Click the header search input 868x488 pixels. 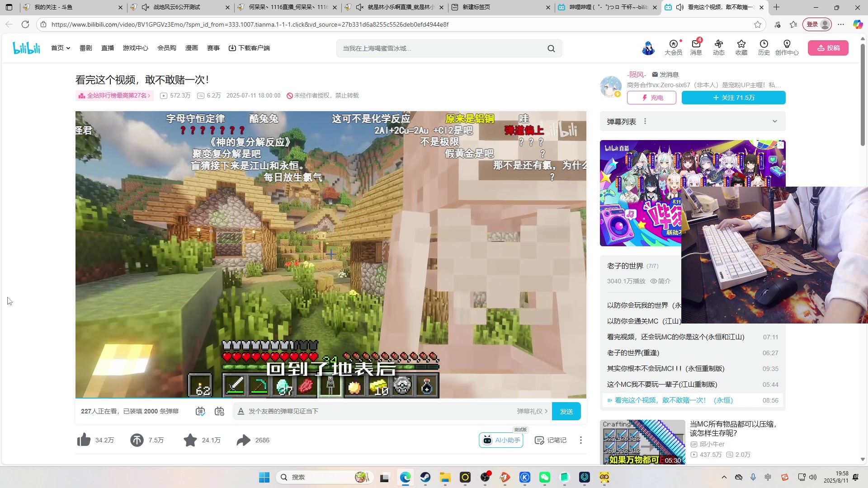click(x=441, y=48)
